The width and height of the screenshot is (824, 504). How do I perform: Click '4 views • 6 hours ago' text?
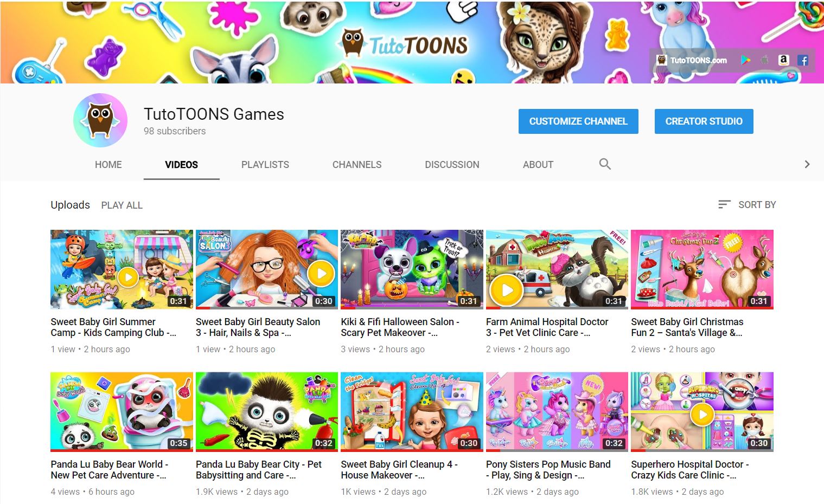pos(93,492)
